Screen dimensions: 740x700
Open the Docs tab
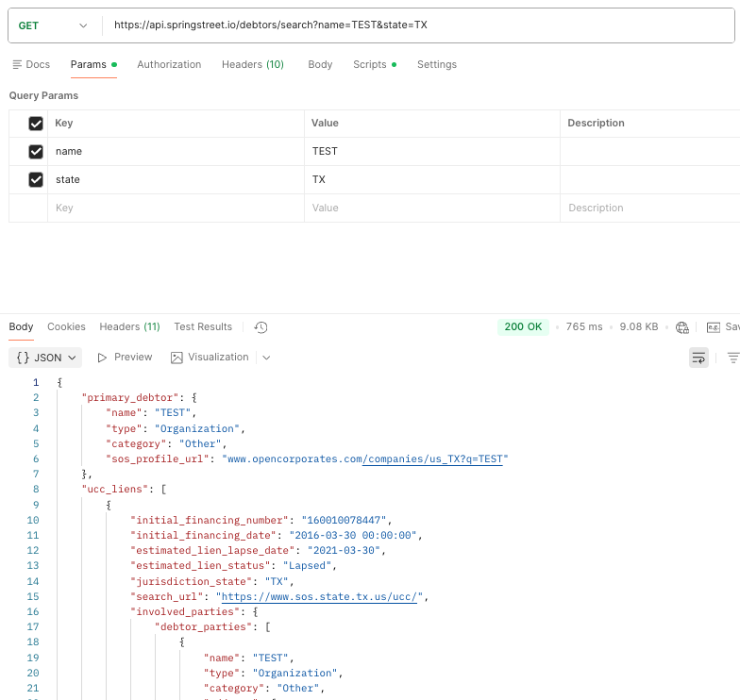31,64
